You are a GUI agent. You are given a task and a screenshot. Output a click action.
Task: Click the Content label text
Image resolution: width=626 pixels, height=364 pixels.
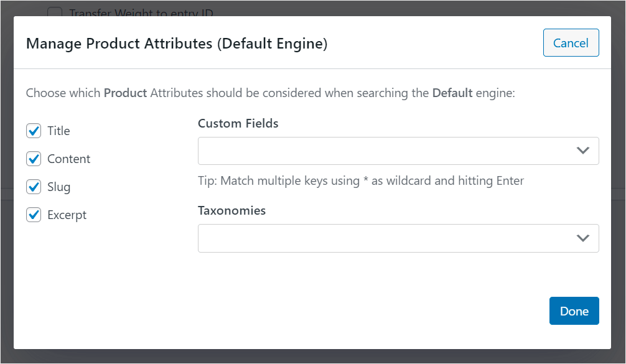(68, 159)
